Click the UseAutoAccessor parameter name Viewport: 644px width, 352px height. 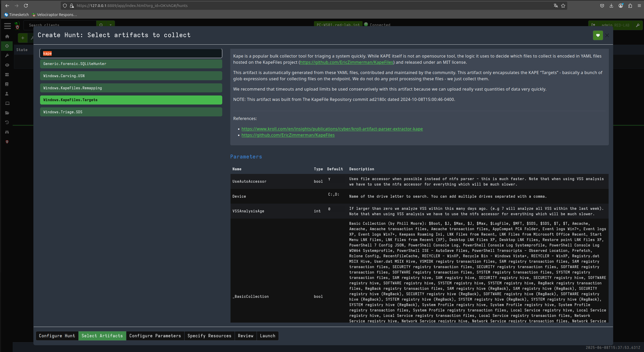click(x=249, y=181)
